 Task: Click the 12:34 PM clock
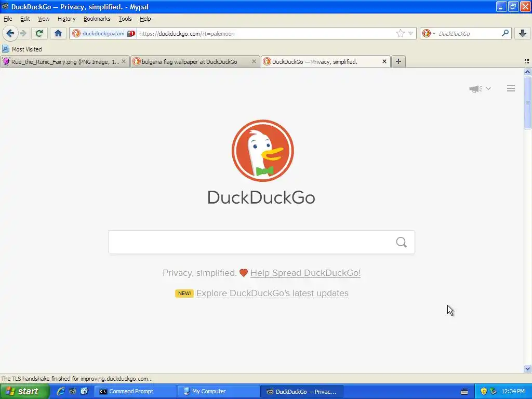coord(513,391)
